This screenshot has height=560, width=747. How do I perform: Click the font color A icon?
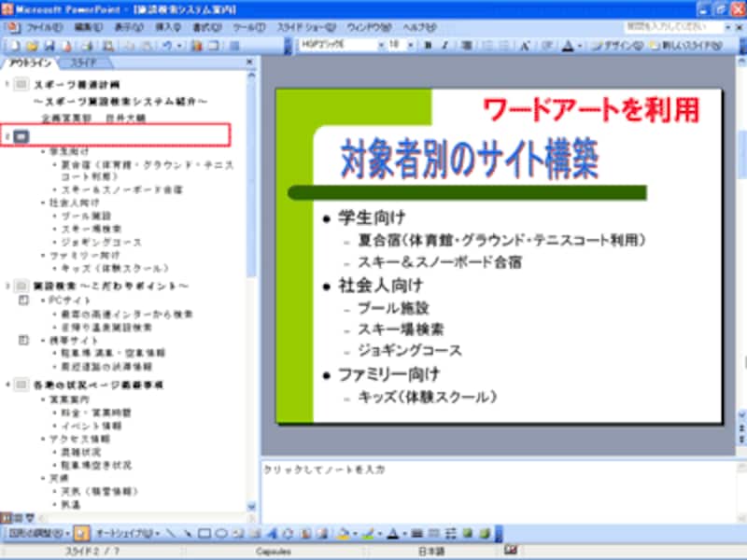coord(568,45)
